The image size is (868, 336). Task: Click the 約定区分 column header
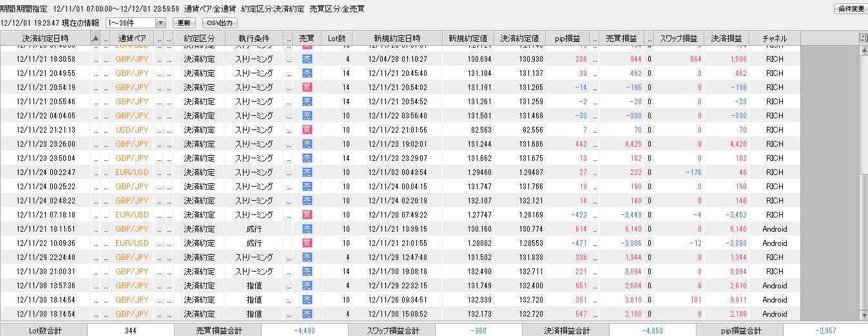[x=199, y=39]
